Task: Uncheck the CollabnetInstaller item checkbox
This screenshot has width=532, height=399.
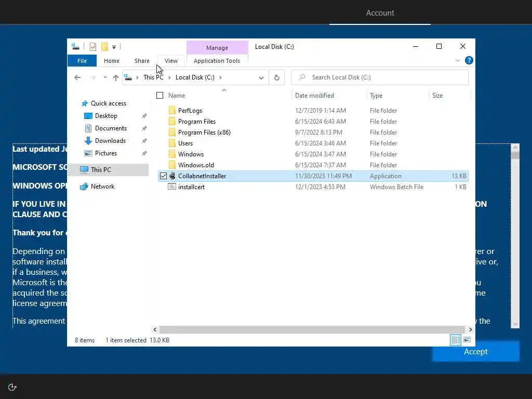Action: tap(163, 176)
